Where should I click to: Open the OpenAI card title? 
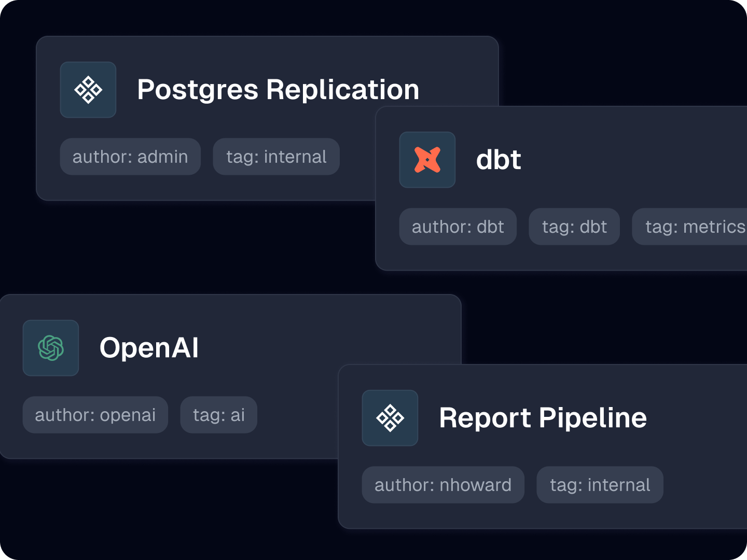click(149, 348)
